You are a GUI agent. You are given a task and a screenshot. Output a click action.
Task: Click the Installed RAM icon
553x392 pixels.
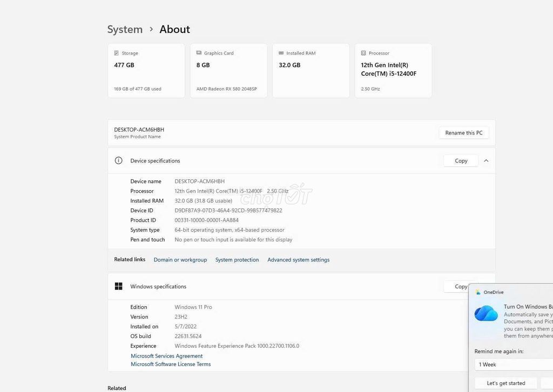(x=281, y=53)
